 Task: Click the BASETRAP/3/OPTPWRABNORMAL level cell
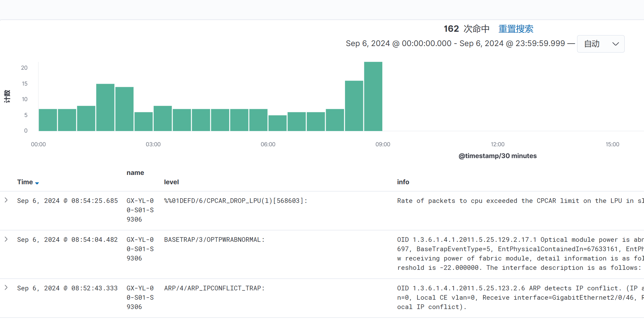pyautogui.click(x=214, y=240)
